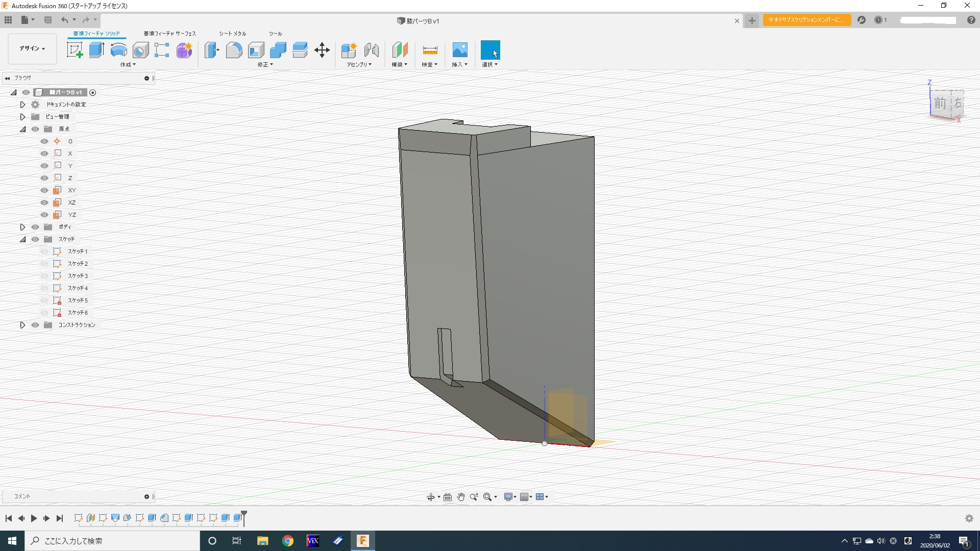980x551 pixels.
Task: Expand the ボディ folder in browser
Action: tap(22, 227)
